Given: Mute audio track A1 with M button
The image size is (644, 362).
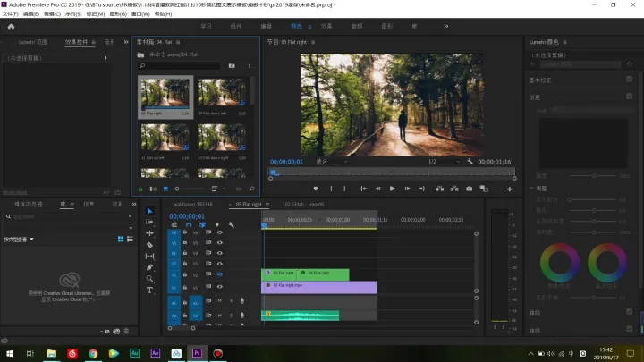Looking at the screenshot, I should tap(219, 301).
